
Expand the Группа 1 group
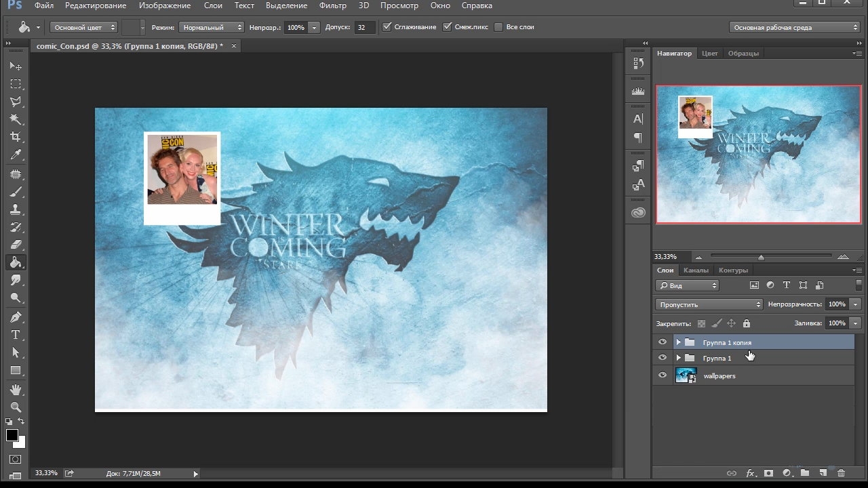pyautogui.click(x=678, y=358)
